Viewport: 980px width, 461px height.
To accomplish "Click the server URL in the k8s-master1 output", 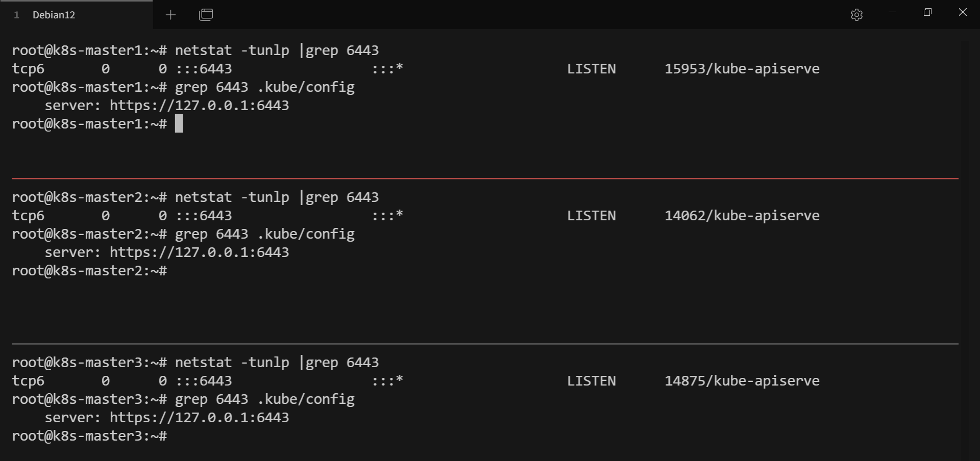I will (199, 106).
